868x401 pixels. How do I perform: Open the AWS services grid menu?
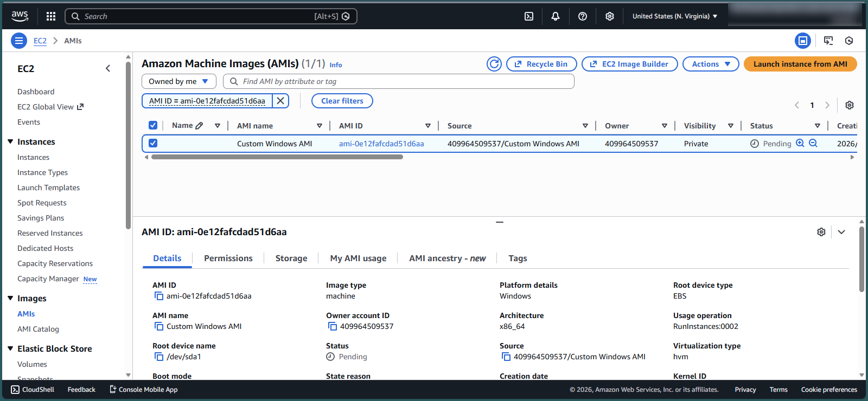(x=51, y=16)
